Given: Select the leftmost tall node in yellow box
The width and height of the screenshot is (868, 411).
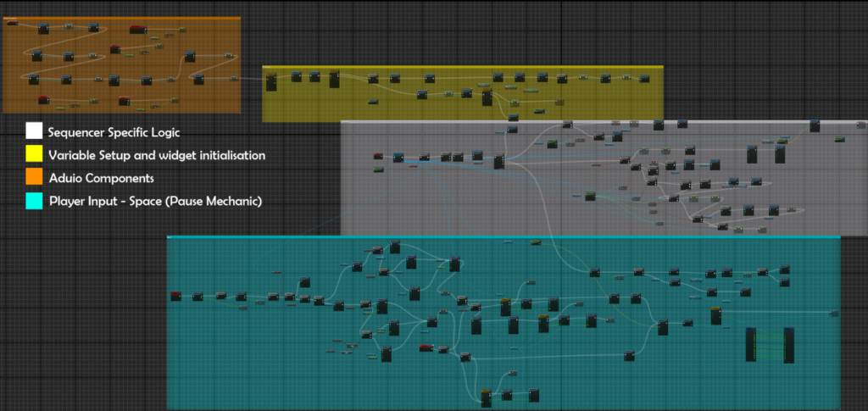Looking at the screenshot, I should [x=271, y=82].
